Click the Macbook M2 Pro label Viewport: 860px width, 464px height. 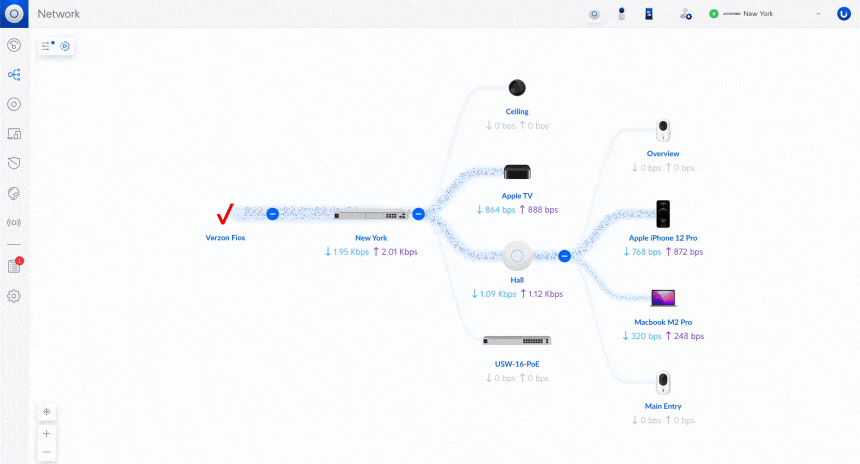(663, 323)
